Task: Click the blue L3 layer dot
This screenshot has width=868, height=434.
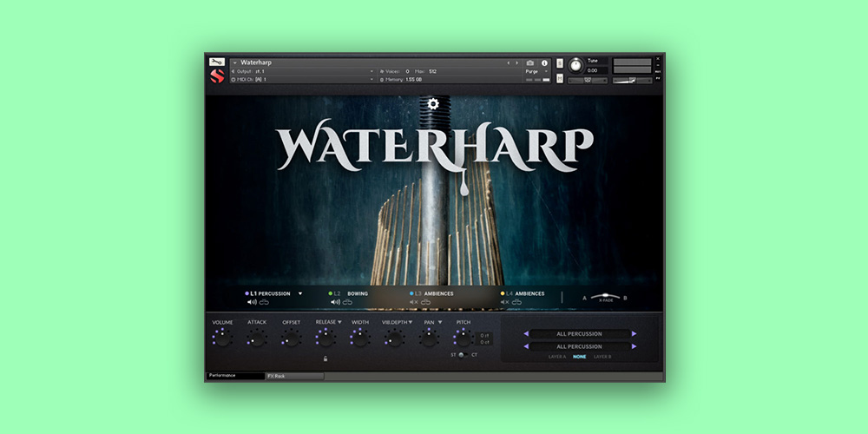Action: [x=411, y=293]
